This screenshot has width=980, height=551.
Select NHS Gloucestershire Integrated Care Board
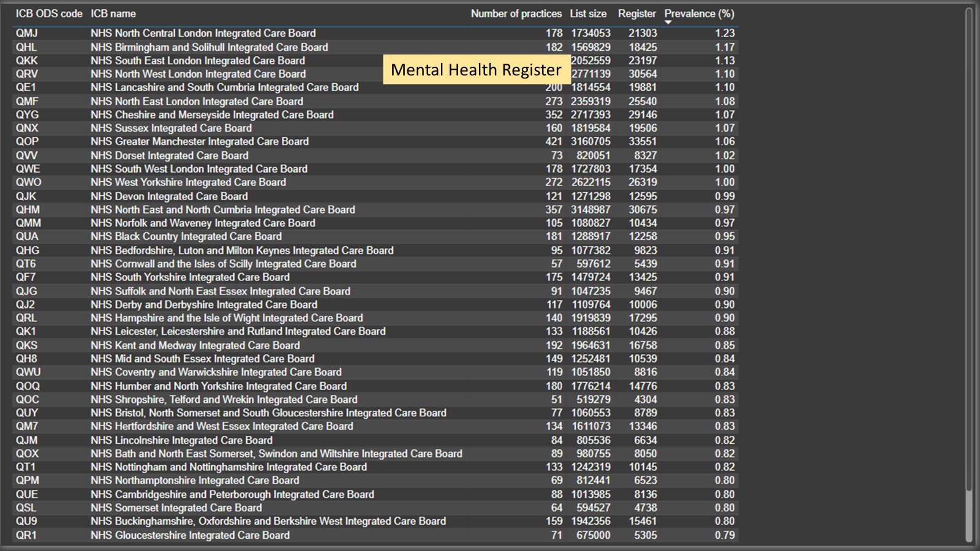point(190,535)
